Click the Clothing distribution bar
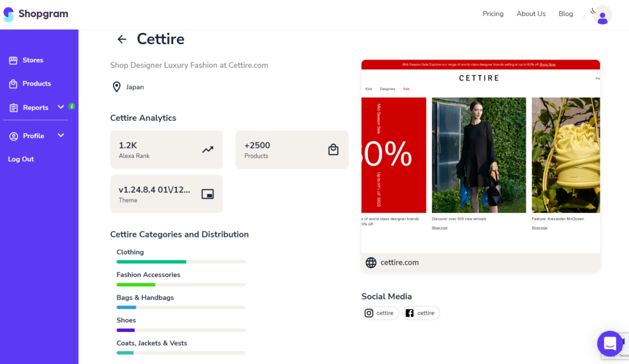The width and height of the screenshot is (629, 364). (181, 261)
